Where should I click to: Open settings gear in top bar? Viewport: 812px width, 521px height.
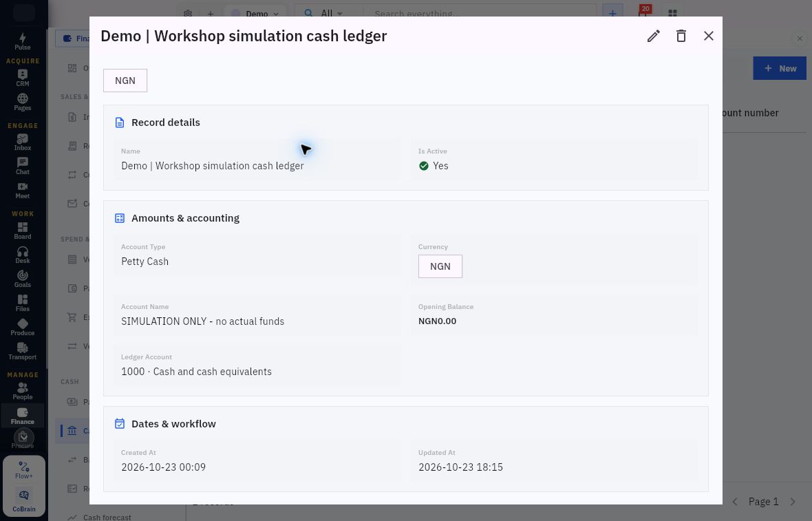pyautogui.click(x=188, y=14)
